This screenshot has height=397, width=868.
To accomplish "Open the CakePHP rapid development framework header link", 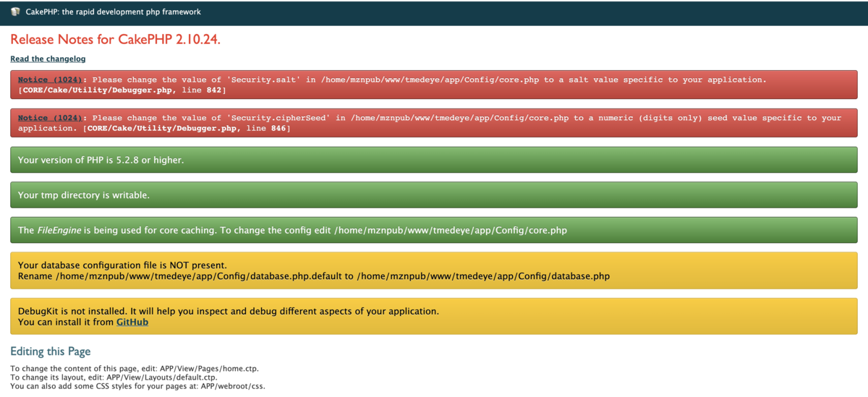I will [113, 12].
